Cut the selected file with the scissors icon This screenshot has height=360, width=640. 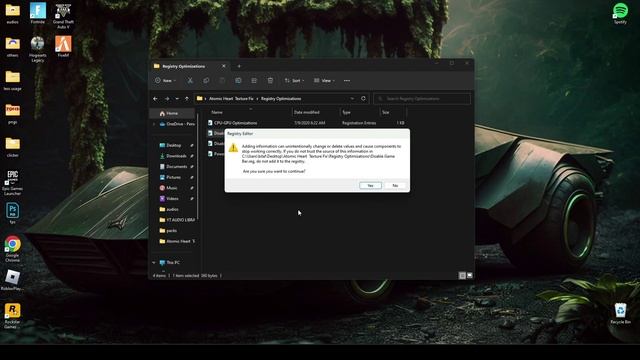(190, 80)
